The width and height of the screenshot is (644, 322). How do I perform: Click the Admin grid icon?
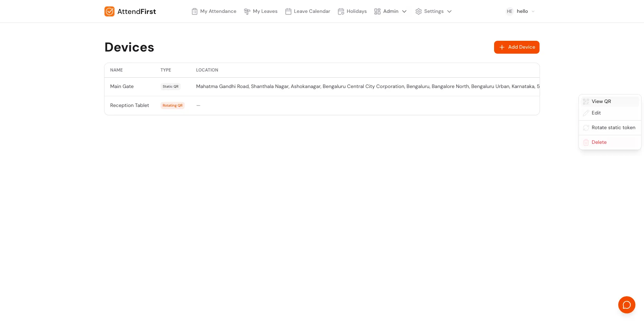pos(377,11)
